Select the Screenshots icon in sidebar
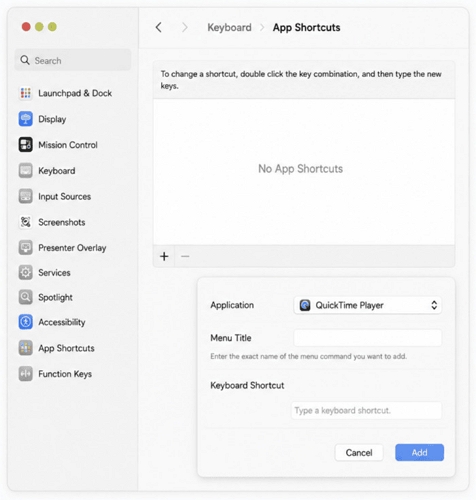 point(26,222)
